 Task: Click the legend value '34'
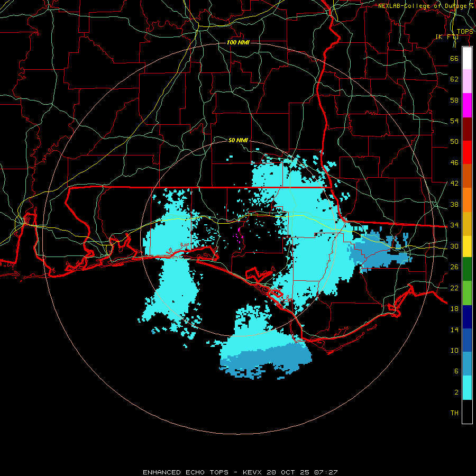454,225
